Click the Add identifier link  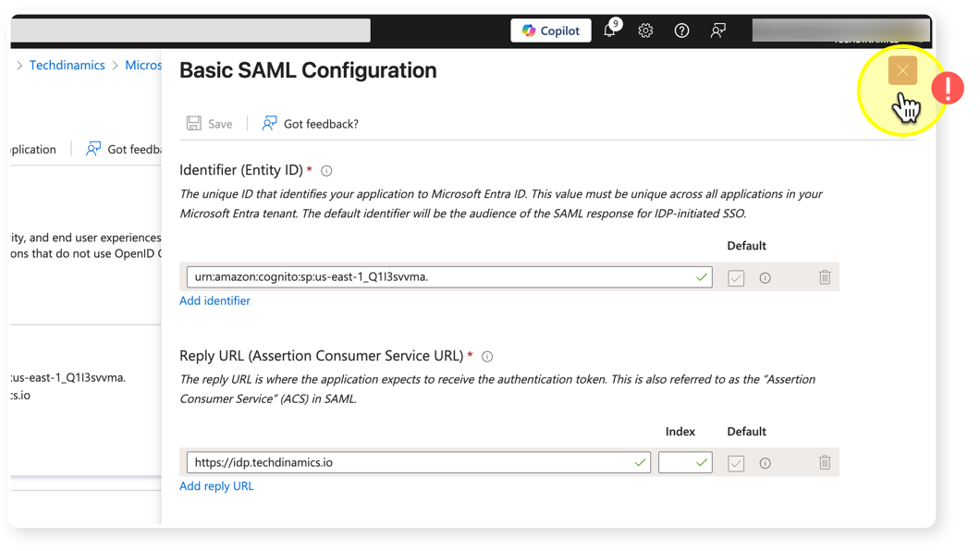[x=214, y=300]
